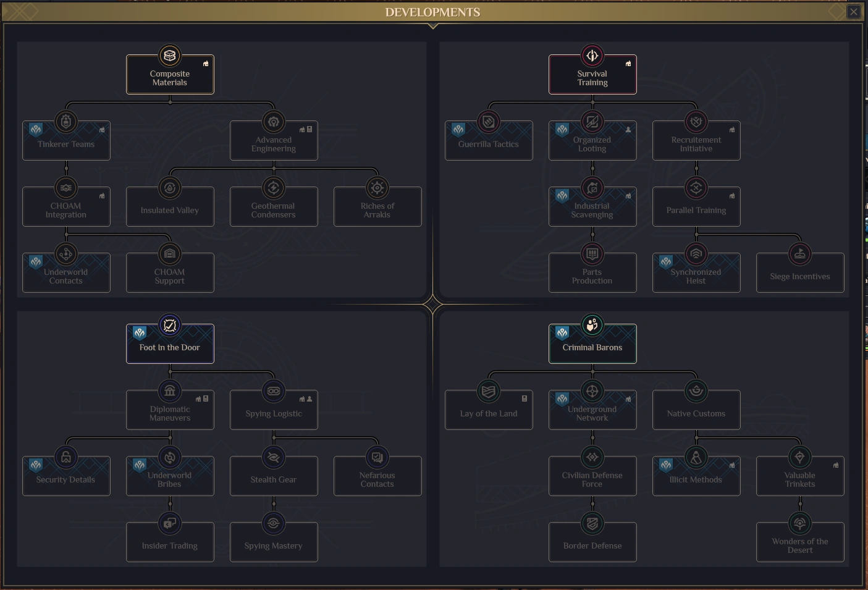Image resolution: width=868 pixels, height=590 pixels.
Task: Select the Foot In the Door icon
Action: [170, 325]
